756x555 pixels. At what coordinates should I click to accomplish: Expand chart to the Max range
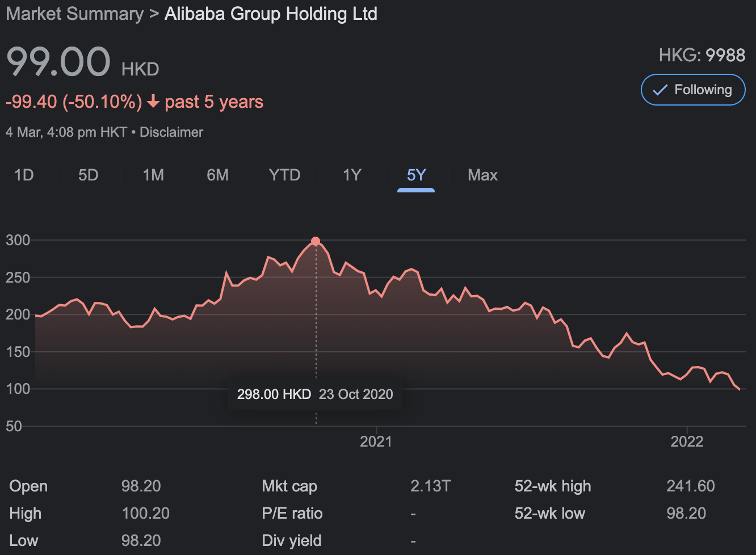tap(482, 175)
